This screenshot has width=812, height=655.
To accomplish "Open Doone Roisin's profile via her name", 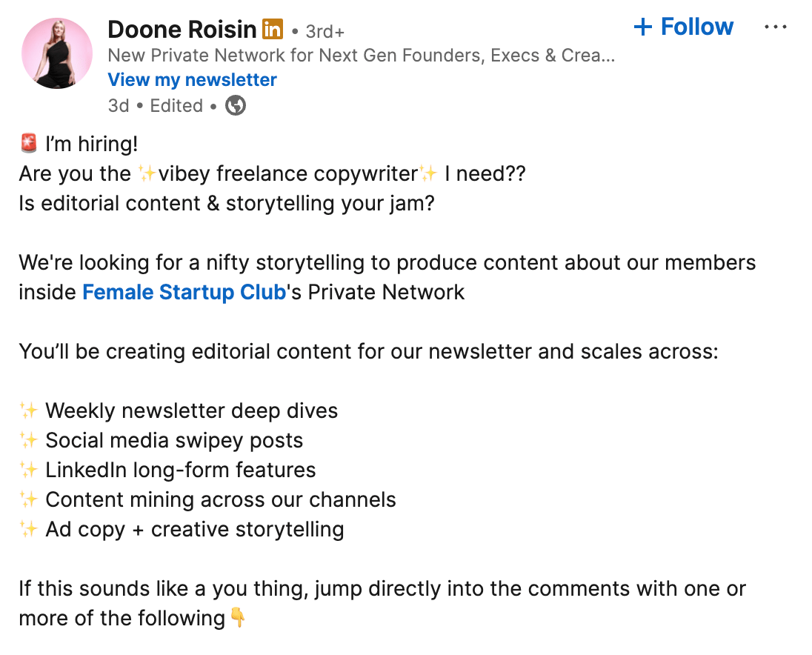I will (x=182, y=30).
